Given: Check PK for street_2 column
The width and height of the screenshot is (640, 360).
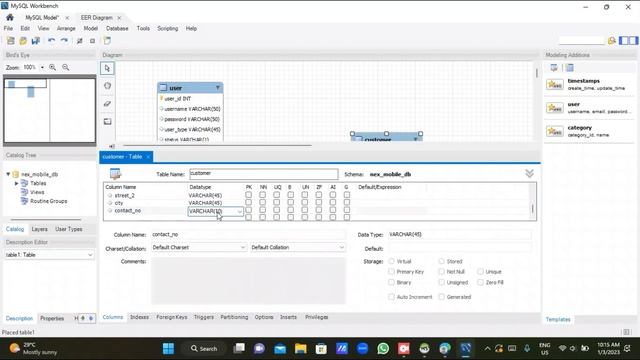Looking at the screenshot, I should tap(249, 195).
